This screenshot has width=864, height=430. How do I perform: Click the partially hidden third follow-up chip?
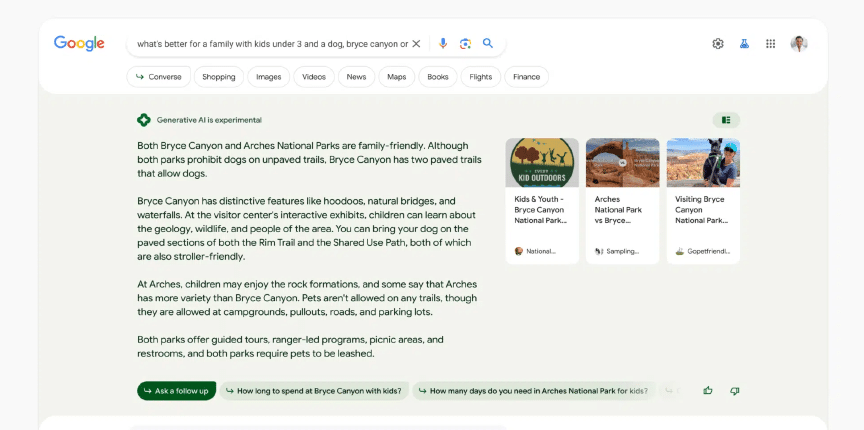click(672, 391)
